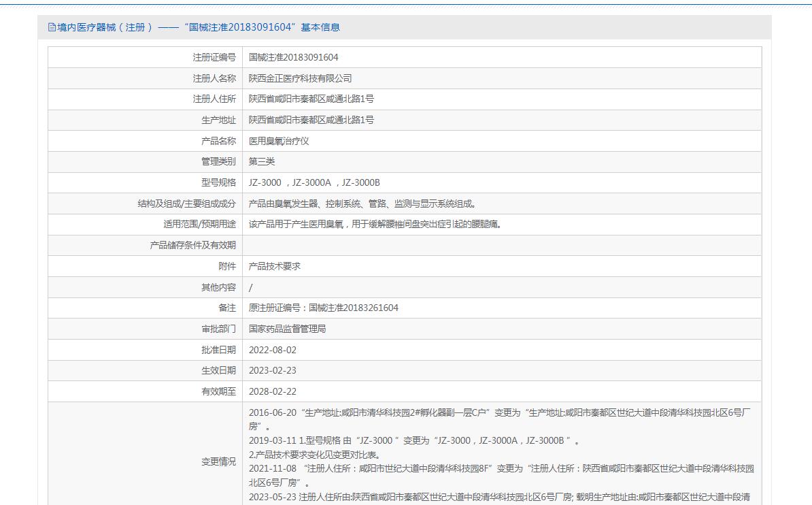The height and width of the screenshot is (505, 812).
Task: Open the 产品技术要求 attachment
Action: coord(274,266)
